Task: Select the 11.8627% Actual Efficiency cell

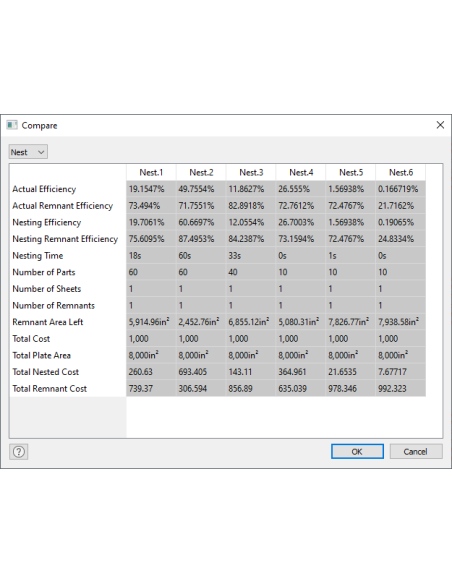Action: (251, 189)
